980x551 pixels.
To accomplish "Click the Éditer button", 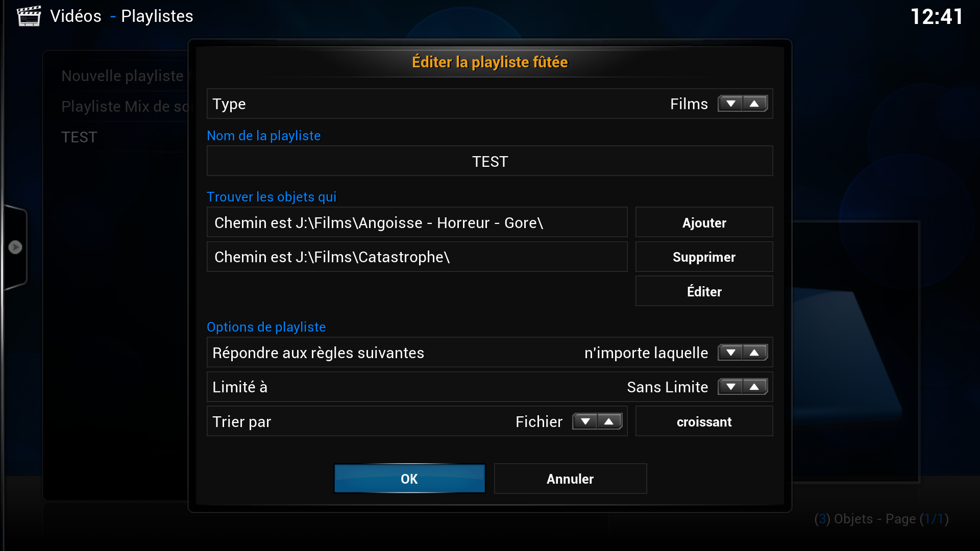I will click(x=704, y=291).
